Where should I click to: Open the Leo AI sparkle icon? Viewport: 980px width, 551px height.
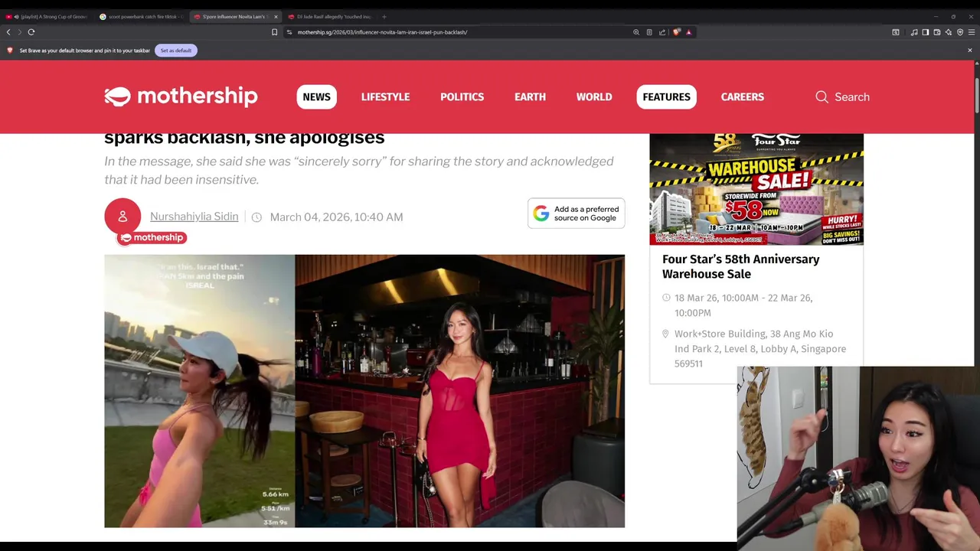[949, 32]
